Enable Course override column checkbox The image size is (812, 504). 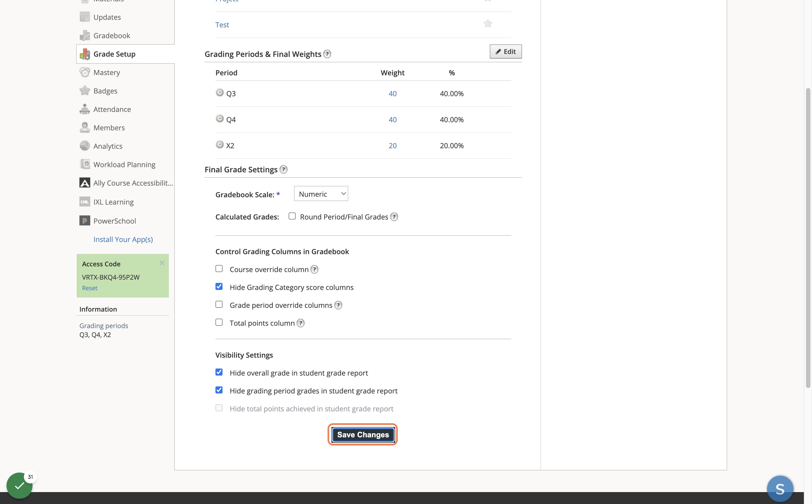219,269
